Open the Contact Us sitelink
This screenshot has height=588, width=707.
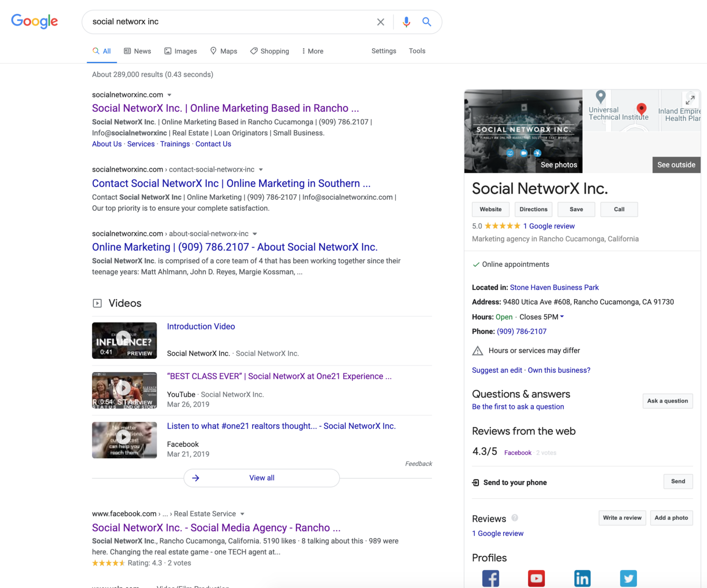click(213, 144)
